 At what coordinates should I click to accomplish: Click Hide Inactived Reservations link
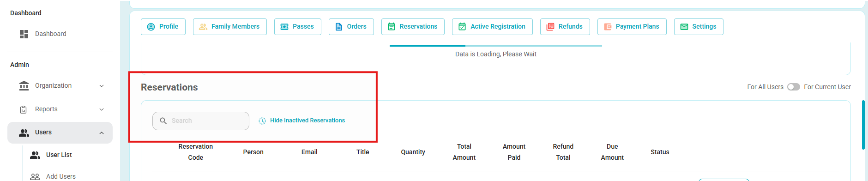point(307,121)
